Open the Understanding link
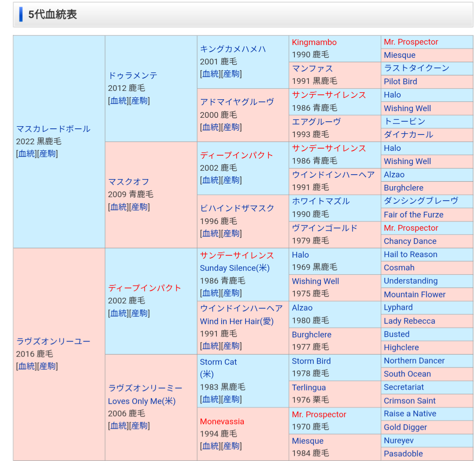476x461 pixels. [x=411, y=281]
